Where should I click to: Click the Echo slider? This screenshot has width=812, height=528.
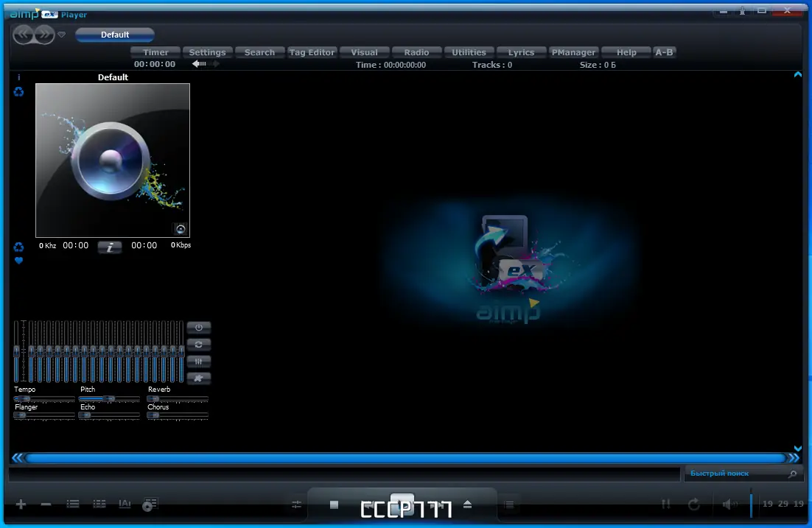pyautogui.click(x=109, y=415)
